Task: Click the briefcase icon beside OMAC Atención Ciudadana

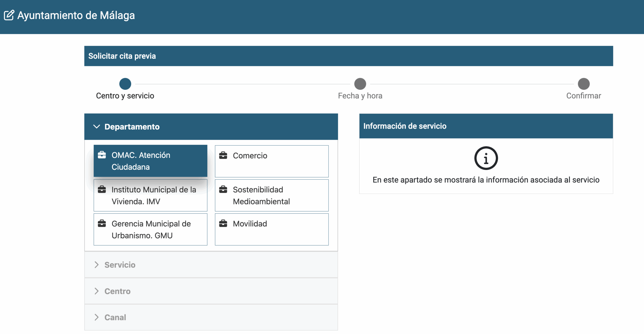Action: coord(102,155)
